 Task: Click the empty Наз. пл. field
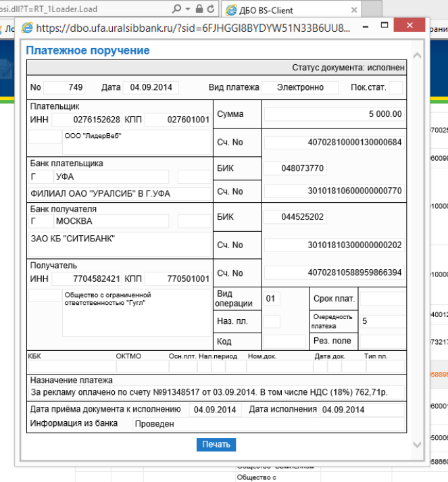(x=272, y=322)
